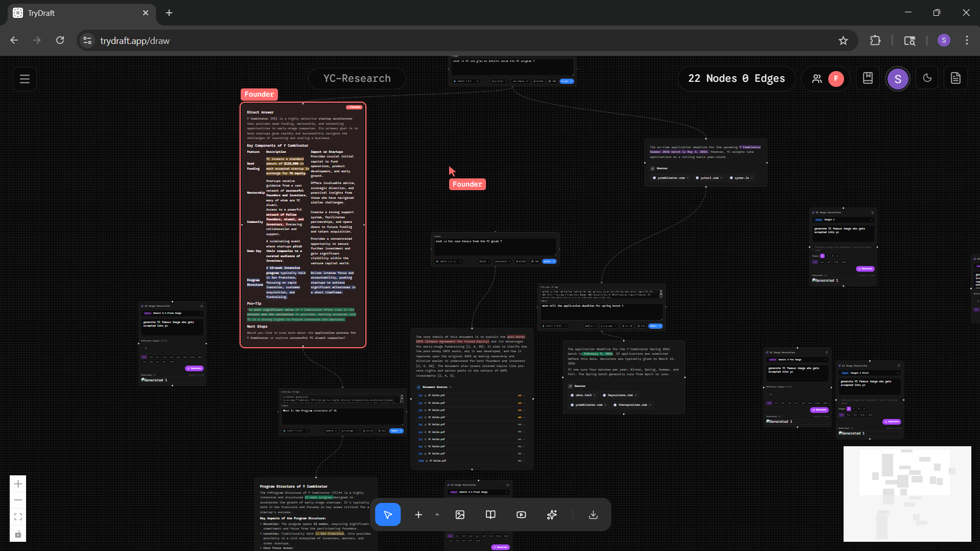Viewport: 980px width, 551px height.
Task: Select 2 images count in Imagen 4 node
Action: 827,256
